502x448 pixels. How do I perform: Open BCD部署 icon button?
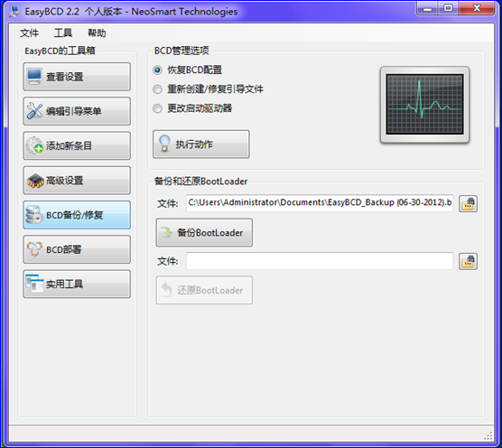[77, 249]
